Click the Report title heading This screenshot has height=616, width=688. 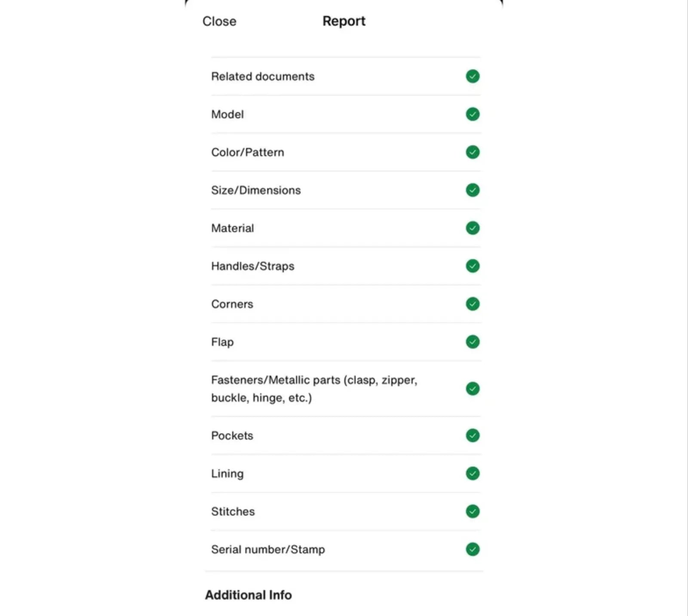coord(344,21)
